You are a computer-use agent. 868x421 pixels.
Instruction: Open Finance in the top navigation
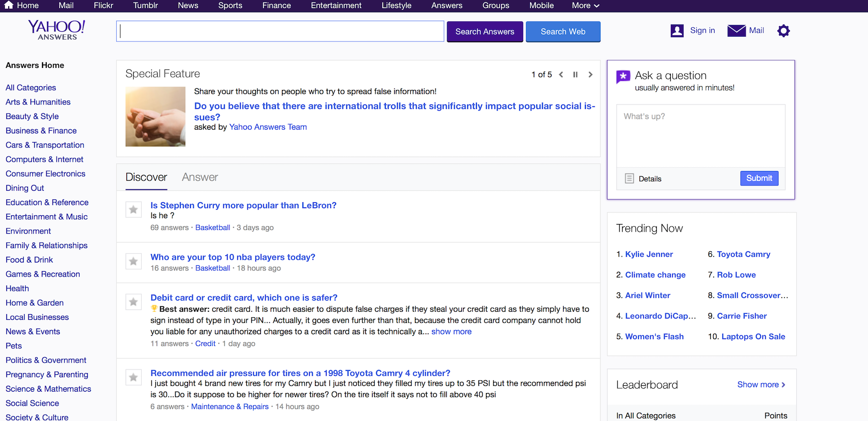click(276, 6)
